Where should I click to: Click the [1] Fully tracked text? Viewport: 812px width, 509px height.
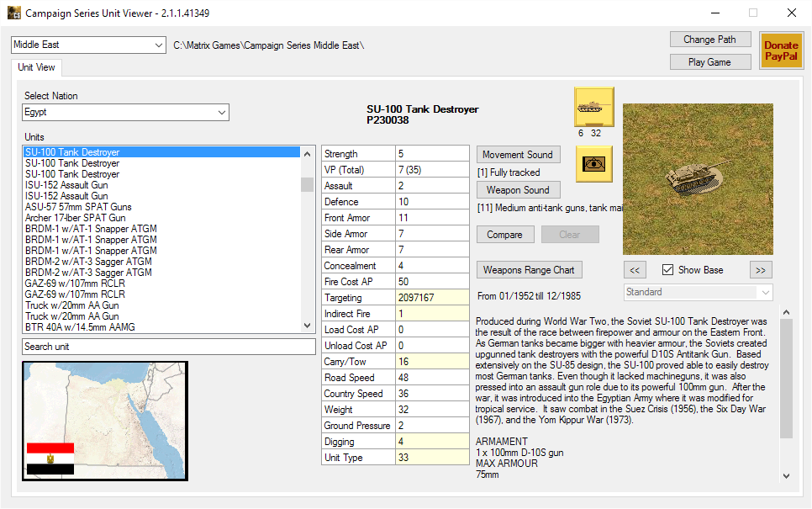[509, 172]
